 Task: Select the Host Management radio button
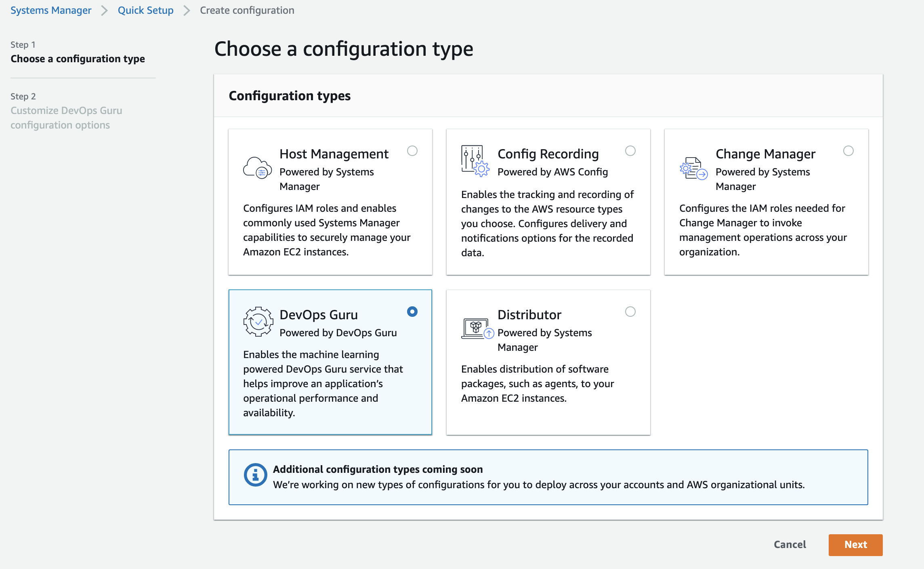coord(412,151)
